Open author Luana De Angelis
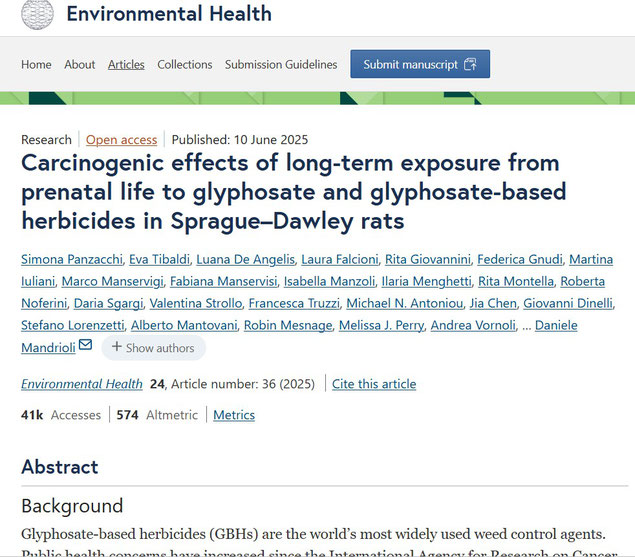The height and width of the screenshot is (557, 635). coord(245,259)
